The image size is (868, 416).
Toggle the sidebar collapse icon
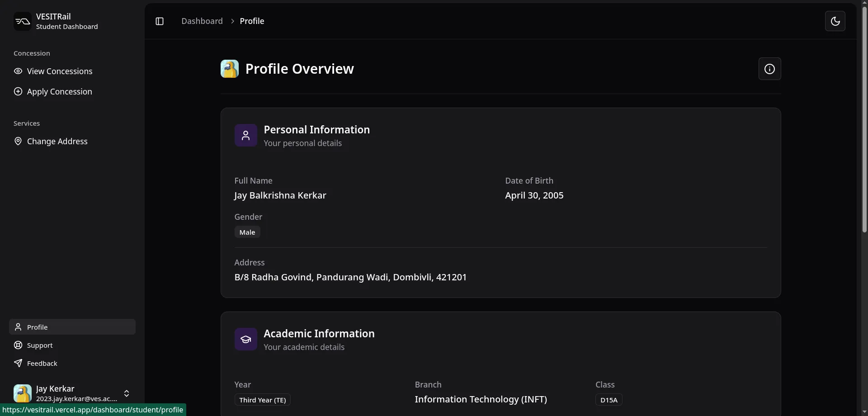[x=159, y=21]
